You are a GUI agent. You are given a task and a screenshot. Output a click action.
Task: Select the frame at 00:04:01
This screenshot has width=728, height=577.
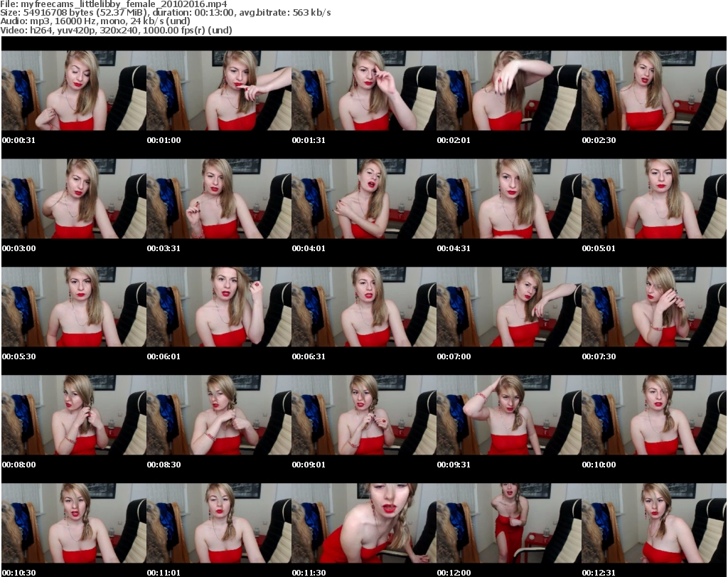click(364, 198)
